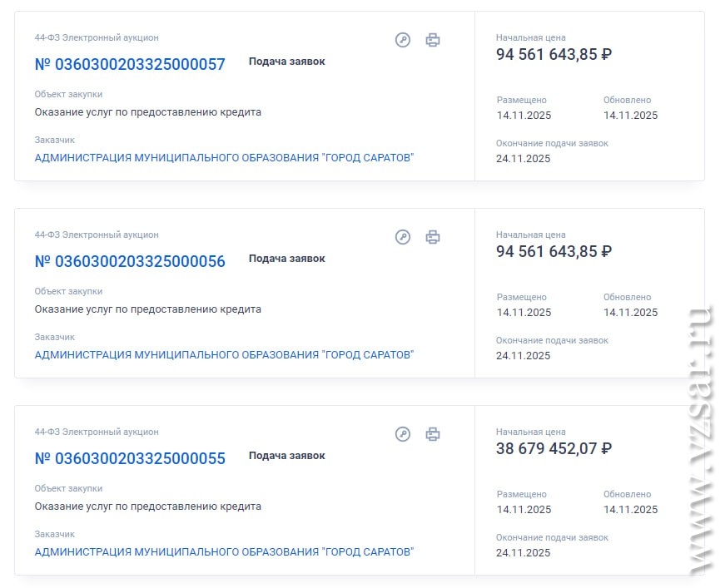Open Saratov administration link in the 056 card
This screenshot has width=725, height=588.
224,355
